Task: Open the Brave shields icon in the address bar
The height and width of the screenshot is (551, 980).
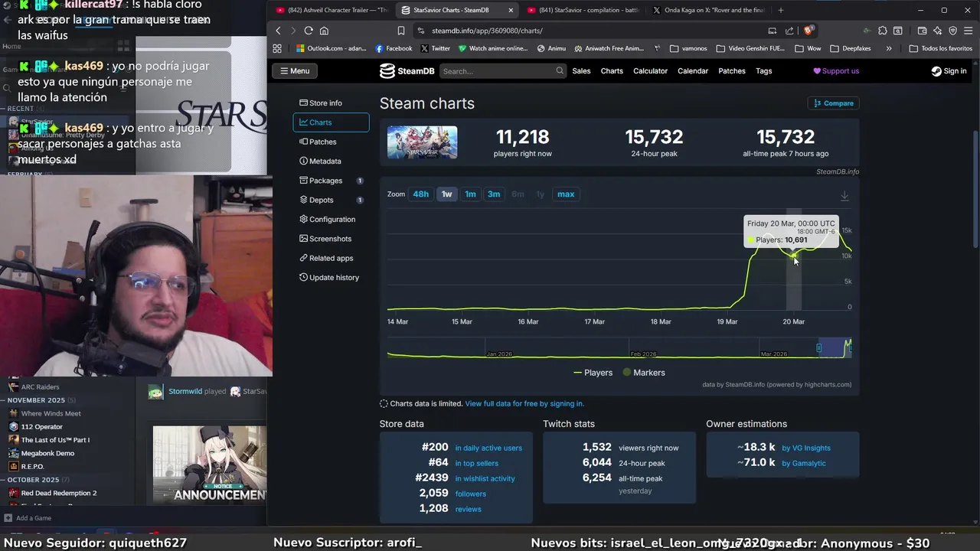Action: 809,31
